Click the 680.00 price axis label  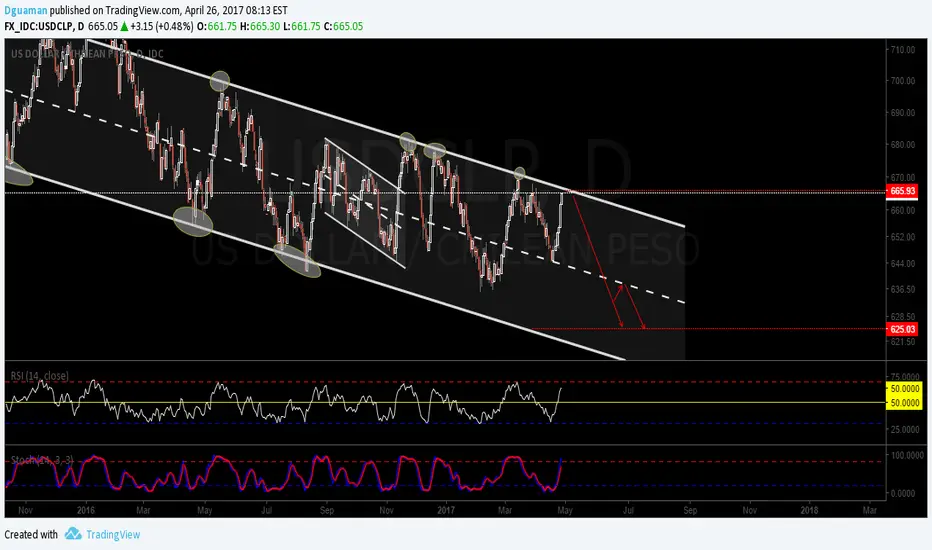[x=902, y=145]
